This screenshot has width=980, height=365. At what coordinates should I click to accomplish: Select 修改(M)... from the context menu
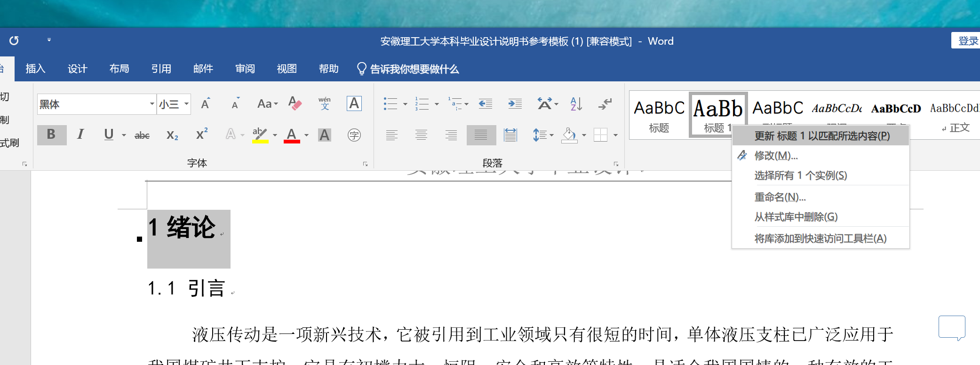pos(776,155)
